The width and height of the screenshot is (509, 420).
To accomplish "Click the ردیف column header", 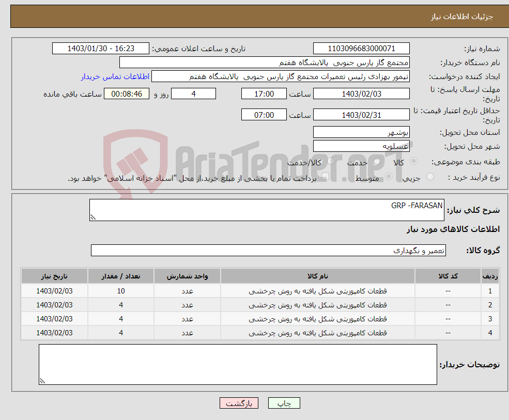I will (x=490, y=276).
